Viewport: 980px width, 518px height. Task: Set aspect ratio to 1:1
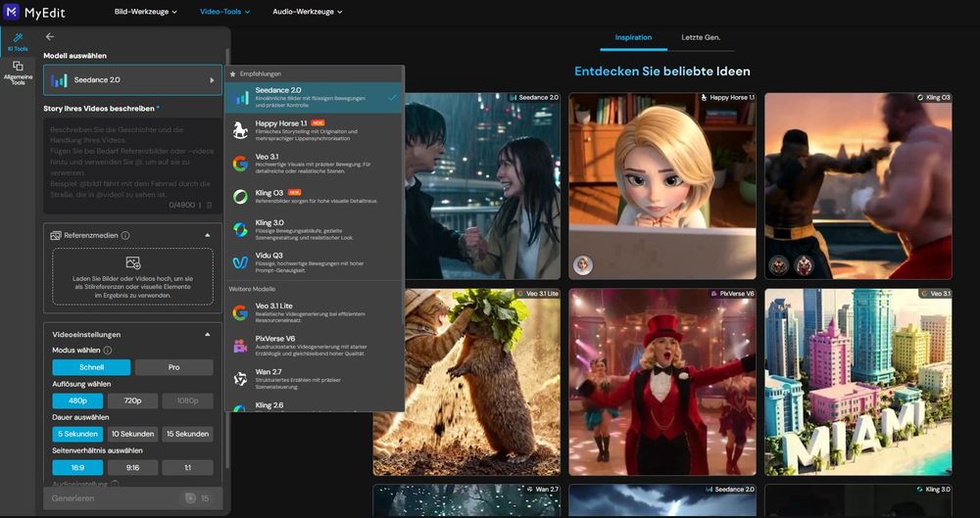(x=187, y=467)
